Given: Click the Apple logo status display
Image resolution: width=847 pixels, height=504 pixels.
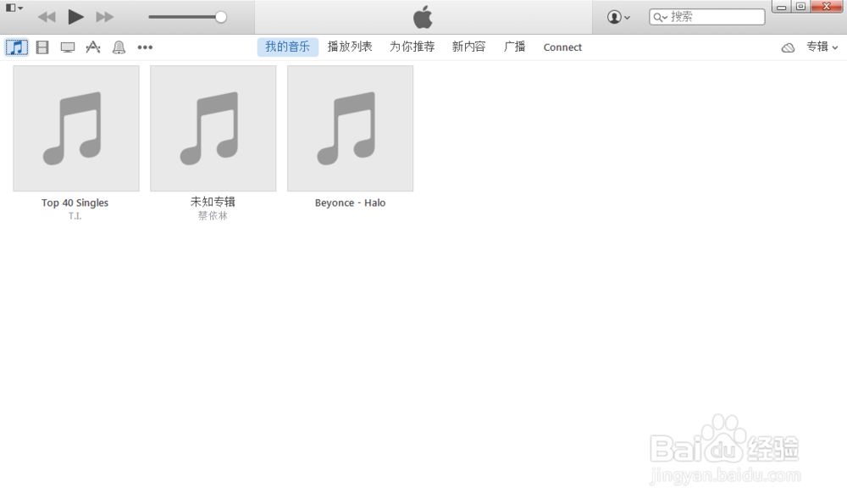Looking at the screenshot, I should pos(423,17).
